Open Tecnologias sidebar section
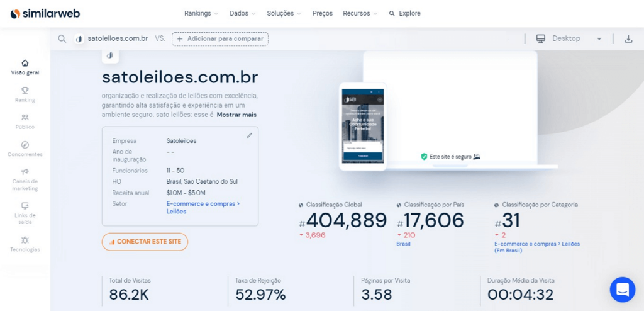This screenshot has width=644, height=311. pos(25,244)
